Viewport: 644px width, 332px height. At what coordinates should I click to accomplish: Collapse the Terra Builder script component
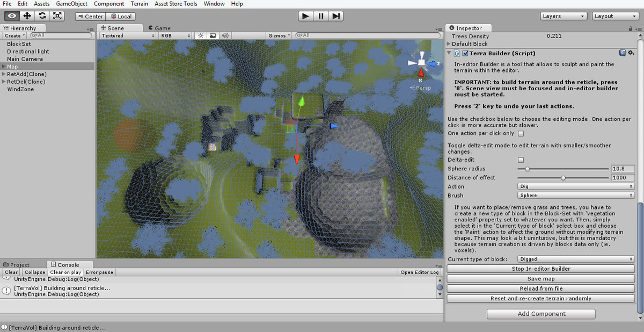[449, 53]
